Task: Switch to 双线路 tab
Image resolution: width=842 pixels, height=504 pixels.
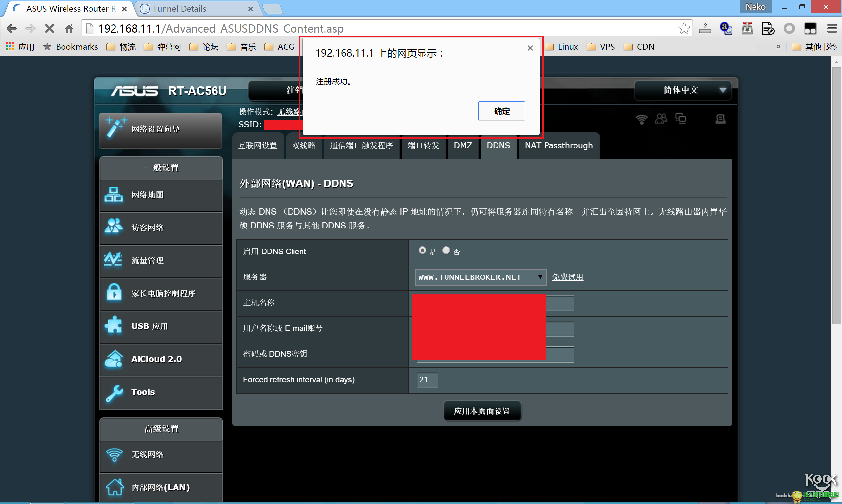Action: [x=304, y=146]
